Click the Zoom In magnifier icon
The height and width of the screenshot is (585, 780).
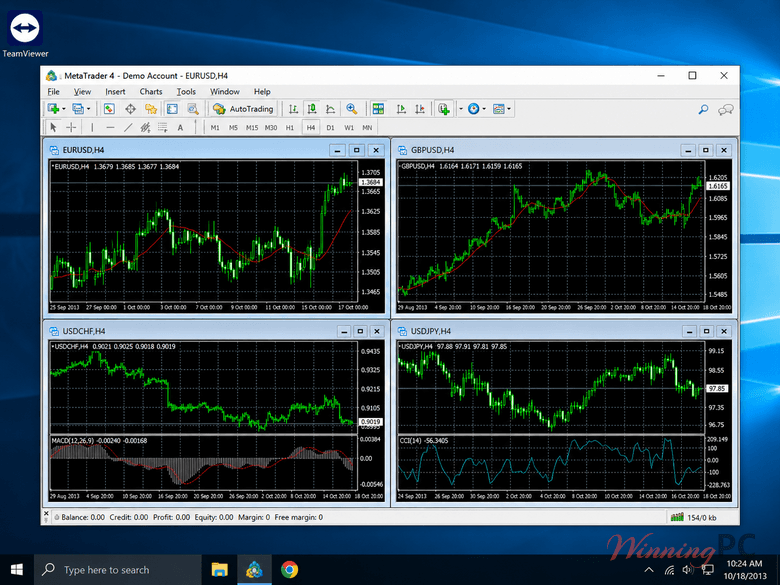coord(352,108)
